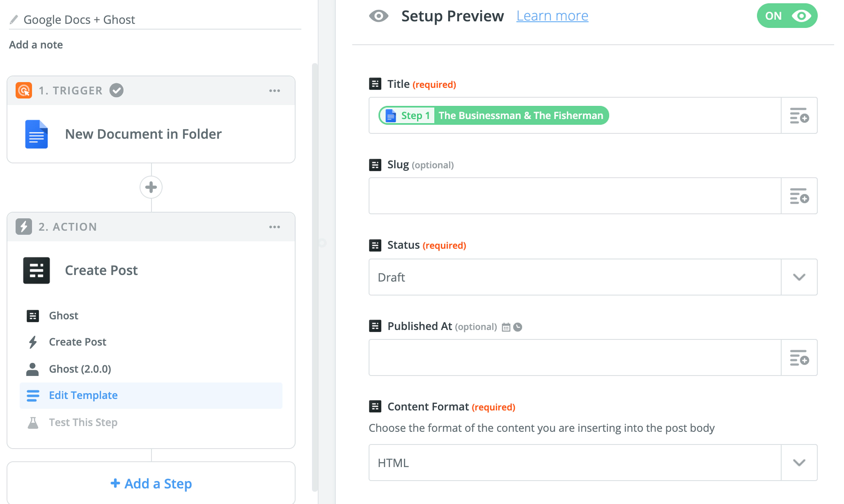Toggle the Setup Preview ON switch
844x504 pixels.
787,16
